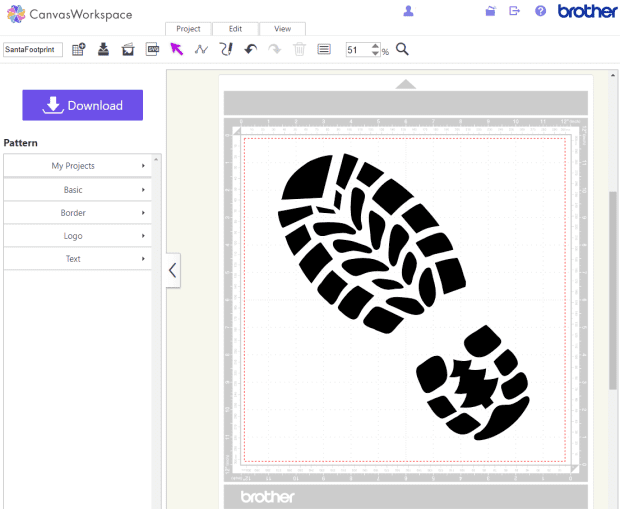Switch to the View tab

(x=282, y=29)
